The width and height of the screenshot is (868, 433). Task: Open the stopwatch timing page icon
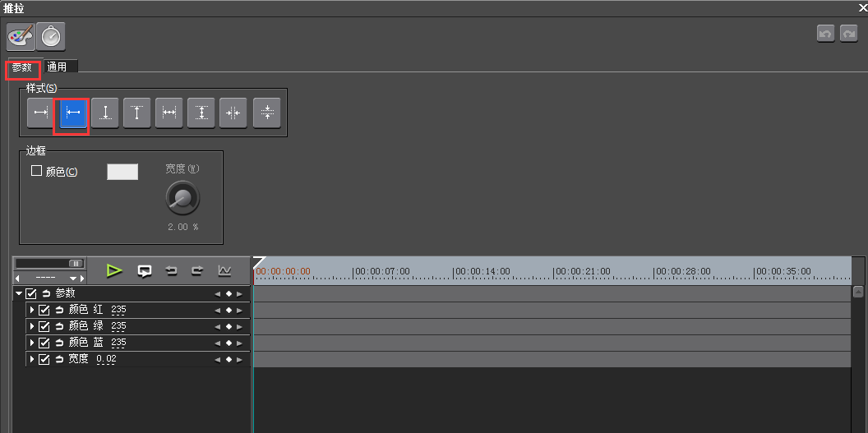pyautogui.click(x=51, y=37)
